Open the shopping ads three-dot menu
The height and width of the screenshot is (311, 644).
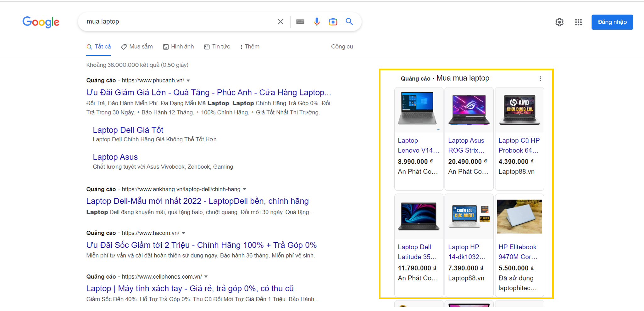pos(540,79)
